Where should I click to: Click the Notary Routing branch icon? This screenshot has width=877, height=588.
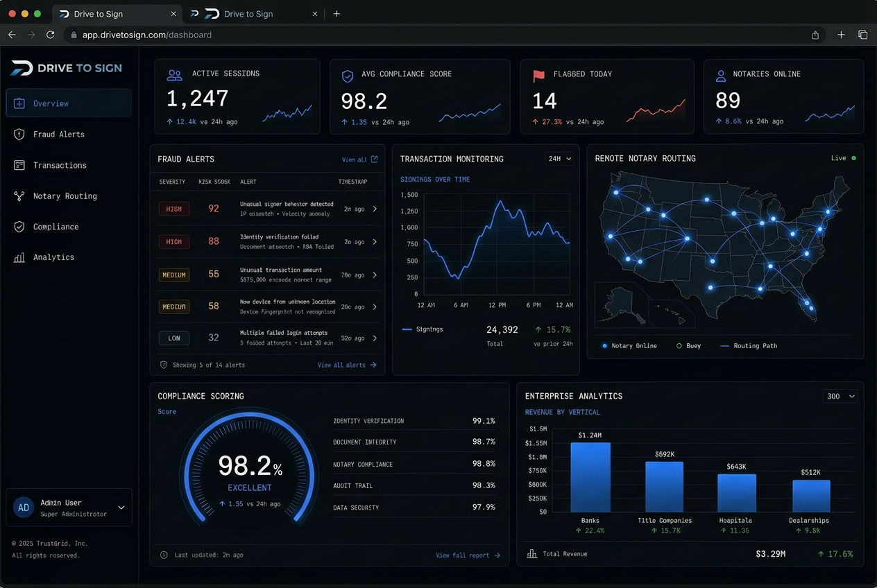[19, 196]
